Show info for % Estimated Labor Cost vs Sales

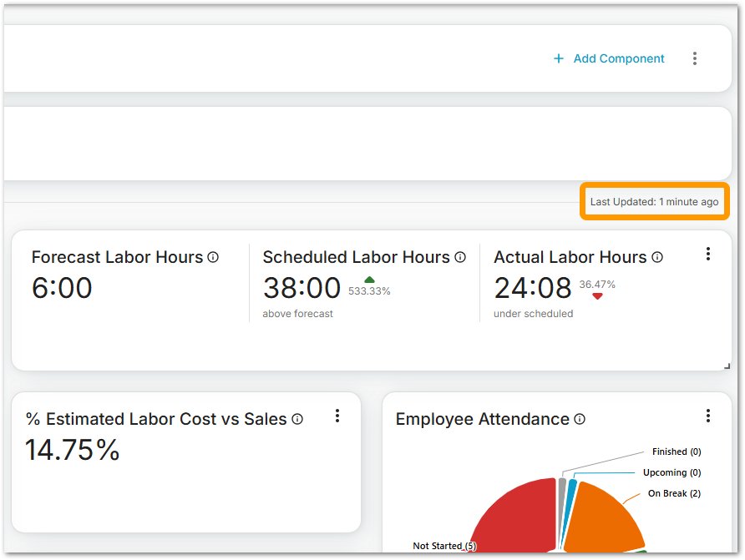[297, 419]
